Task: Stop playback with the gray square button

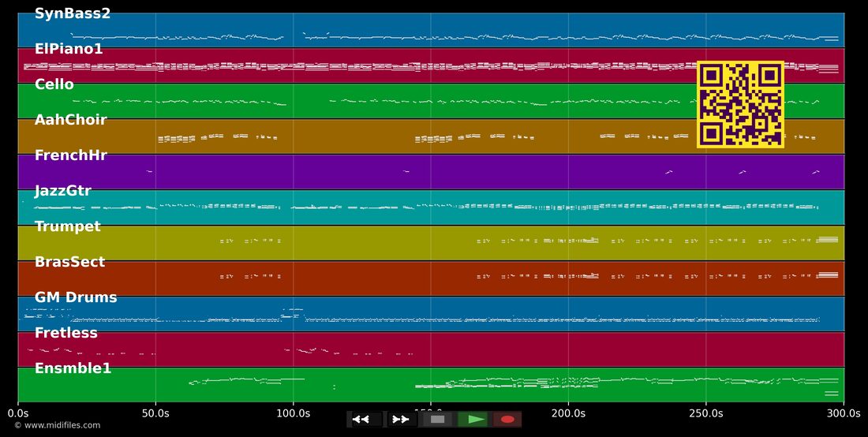Action: (x=437, y=420)
